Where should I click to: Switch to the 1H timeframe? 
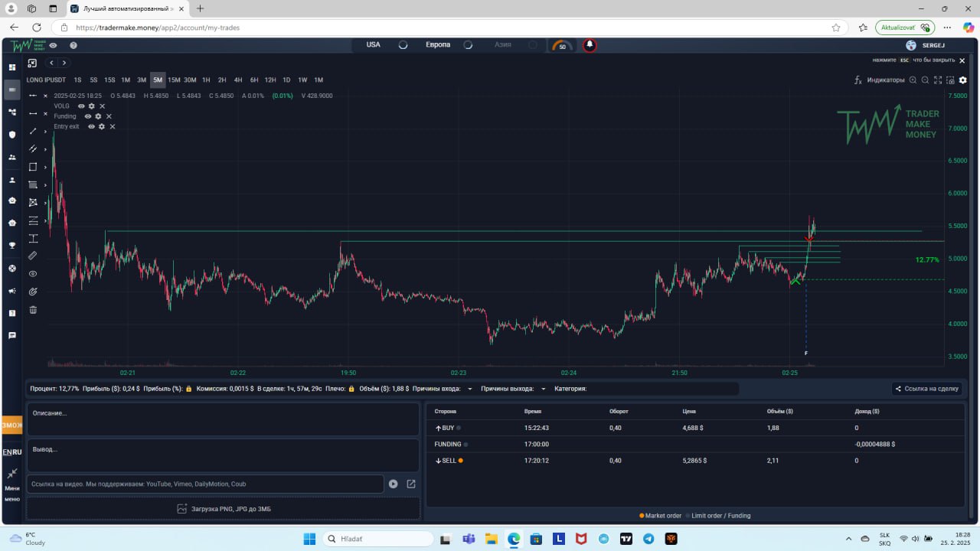tap(206, 80)
